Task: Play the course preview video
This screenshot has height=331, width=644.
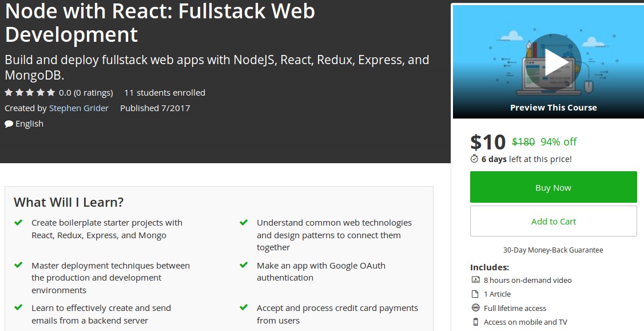Action: pos(553,62)
